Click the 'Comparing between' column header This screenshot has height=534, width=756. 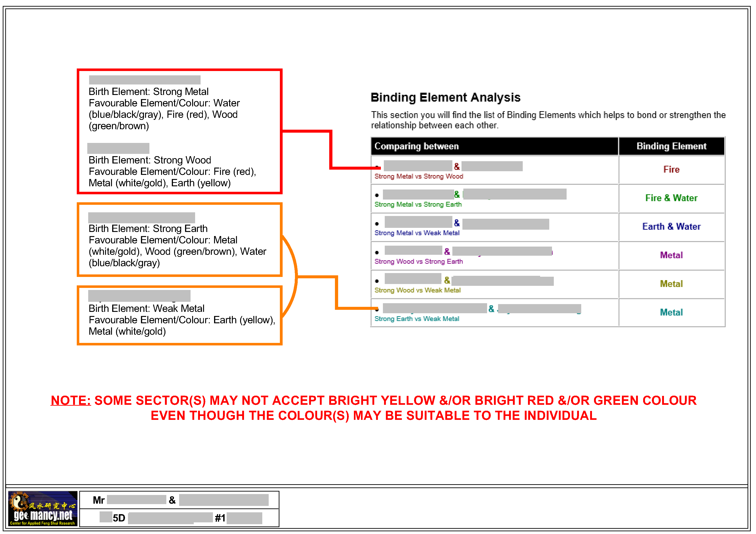coord(494,146)
